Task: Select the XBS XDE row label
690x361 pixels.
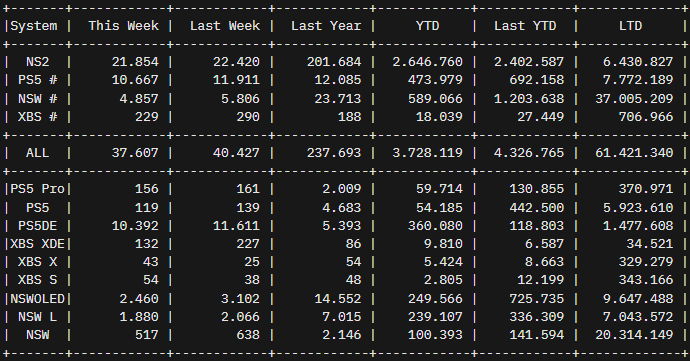Action: pos(37,244)
